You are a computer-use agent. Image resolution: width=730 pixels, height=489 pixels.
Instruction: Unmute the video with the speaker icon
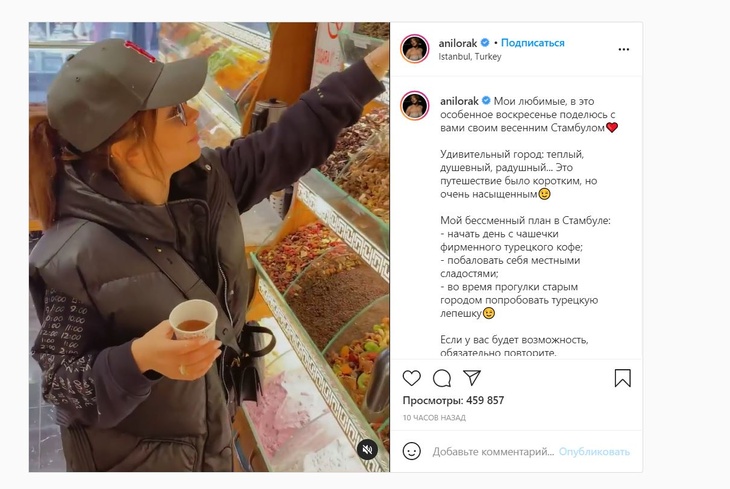pos(367,449)
